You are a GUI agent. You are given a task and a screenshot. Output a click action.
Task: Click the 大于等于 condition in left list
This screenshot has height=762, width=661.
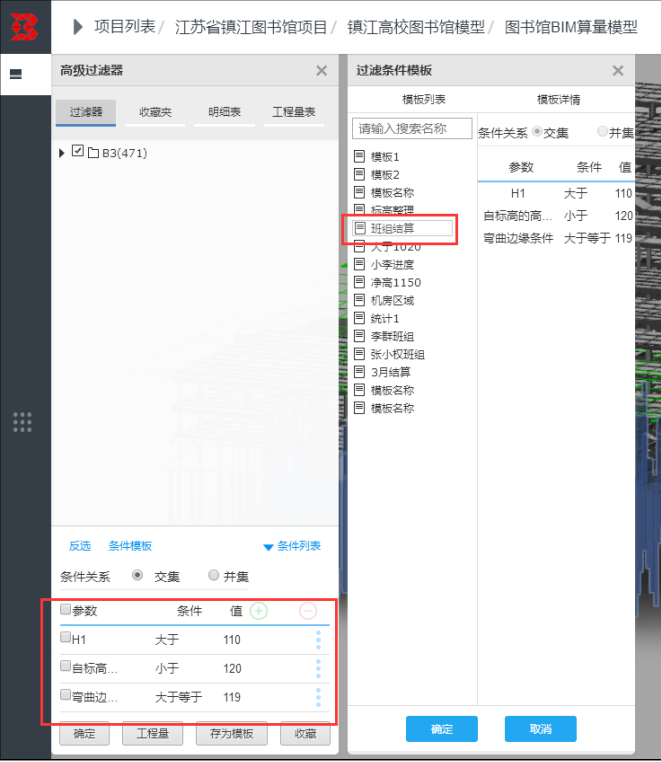click(x=178, y=697)
